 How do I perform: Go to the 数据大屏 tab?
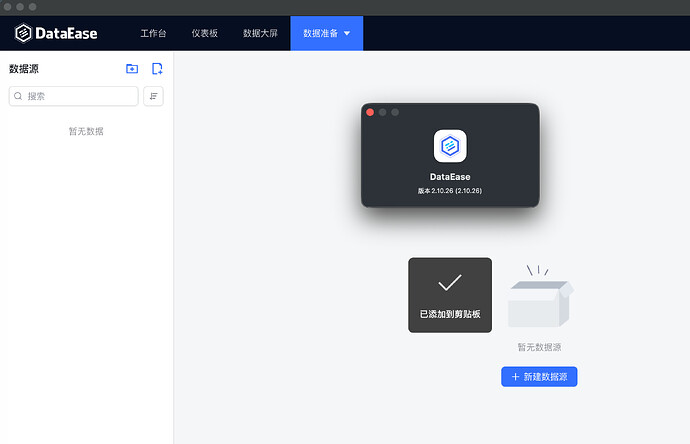point(260,33)
